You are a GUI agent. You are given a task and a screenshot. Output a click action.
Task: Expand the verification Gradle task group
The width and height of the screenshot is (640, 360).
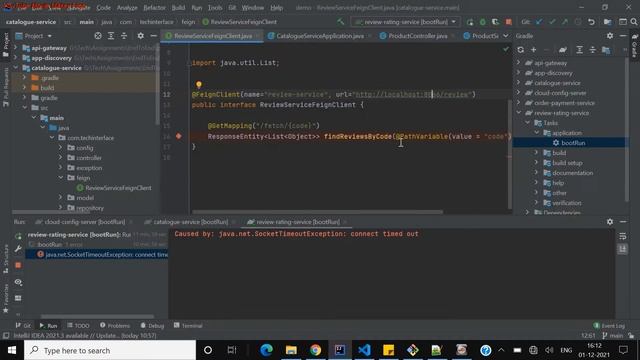(x=536, y=203)
